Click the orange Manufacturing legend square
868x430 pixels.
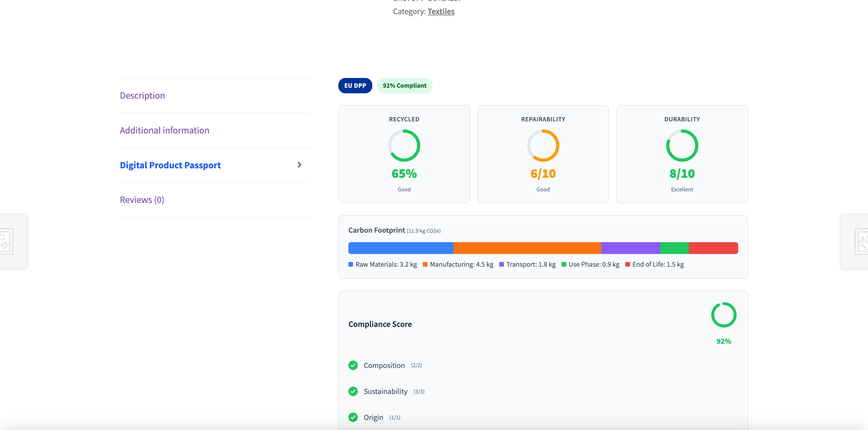point(425,265)
